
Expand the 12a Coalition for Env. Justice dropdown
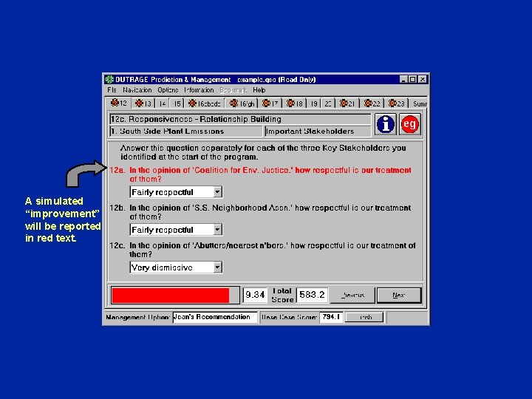tap(217, 192)
